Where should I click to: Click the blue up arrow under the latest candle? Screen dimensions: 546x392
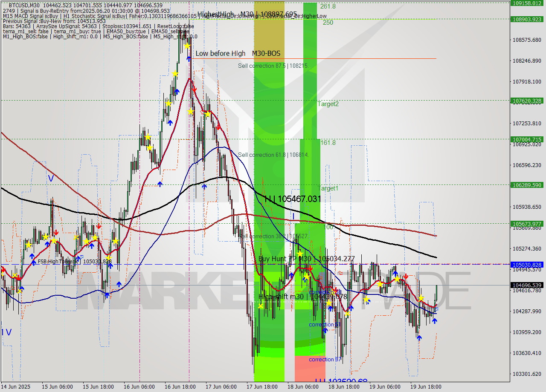tap(434, 321)
